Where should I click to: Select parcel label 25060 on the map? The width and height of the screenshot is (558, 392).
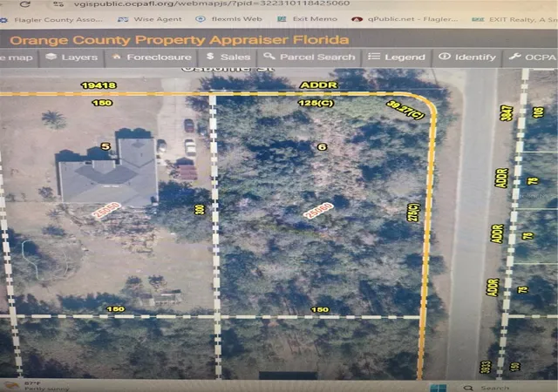pos(318,211)
